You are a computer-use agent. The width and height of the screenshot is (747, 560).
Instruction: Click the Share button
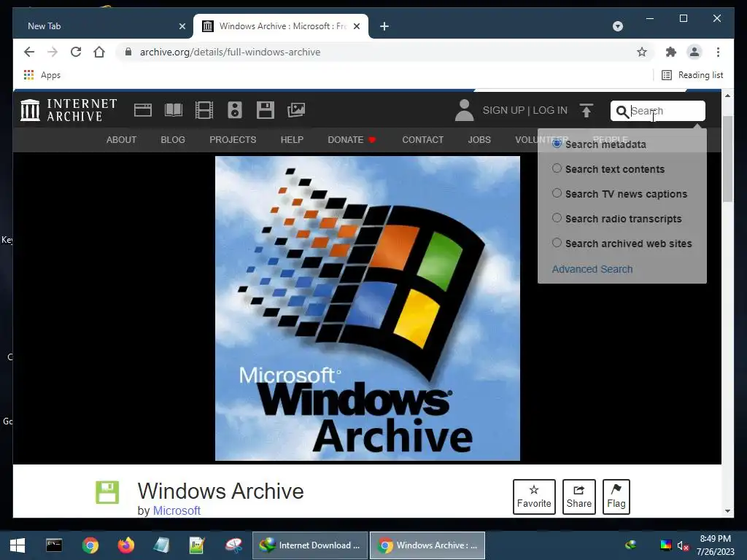click(578, 497)
